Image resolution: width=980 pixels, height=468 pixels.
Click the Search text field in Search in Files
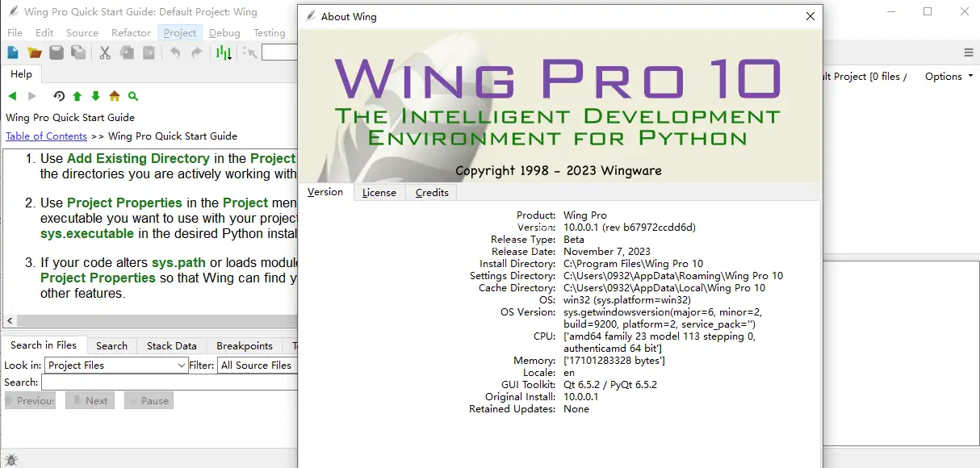[170, 382]
